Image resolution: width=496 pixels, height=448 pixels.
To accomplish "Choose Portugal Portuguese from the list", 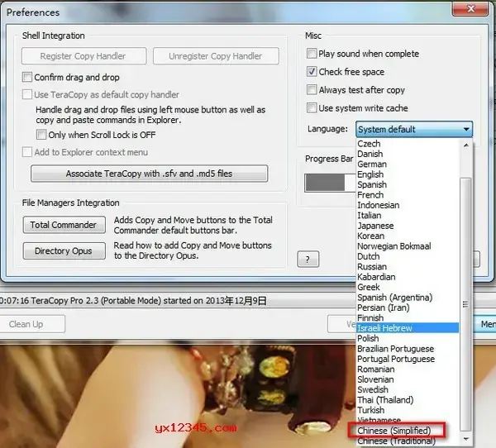I will (x=408, y=359).
